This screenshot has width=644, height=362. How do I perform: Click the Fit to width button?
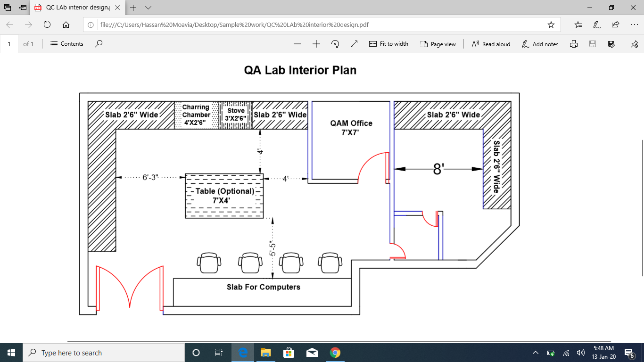[388, 44]
